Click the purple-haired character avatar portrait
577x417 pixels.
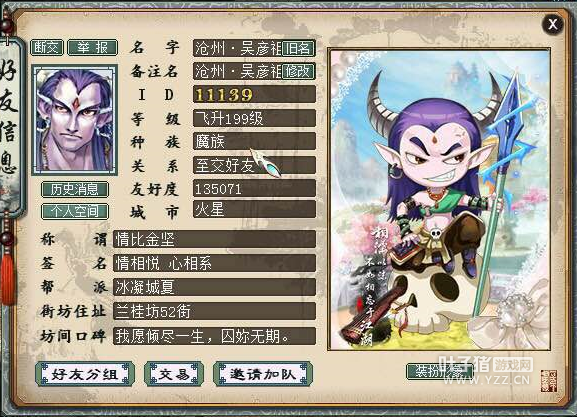click(x=75, y=120)
